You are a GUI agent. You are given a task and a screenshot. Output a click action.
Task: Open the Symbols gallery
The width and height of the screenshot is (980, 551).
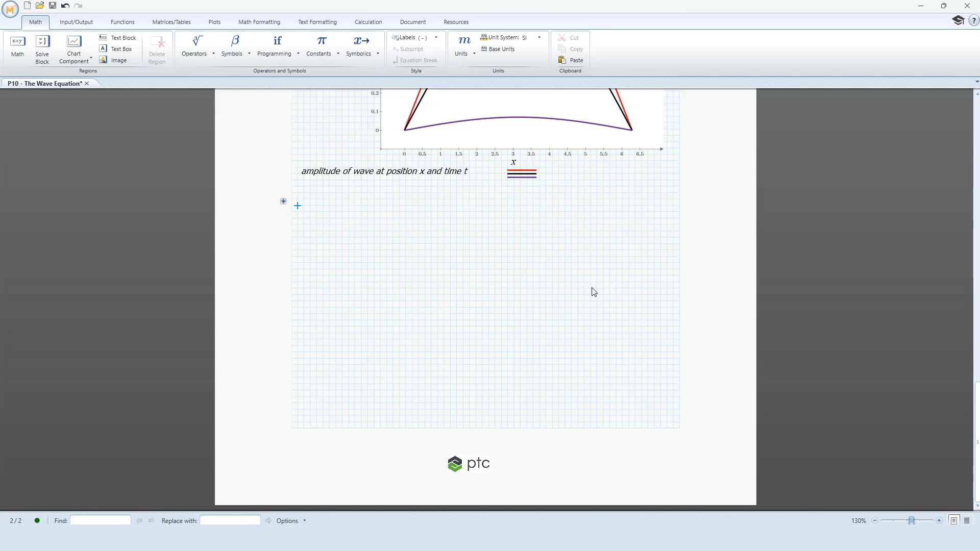pos(232,46)
